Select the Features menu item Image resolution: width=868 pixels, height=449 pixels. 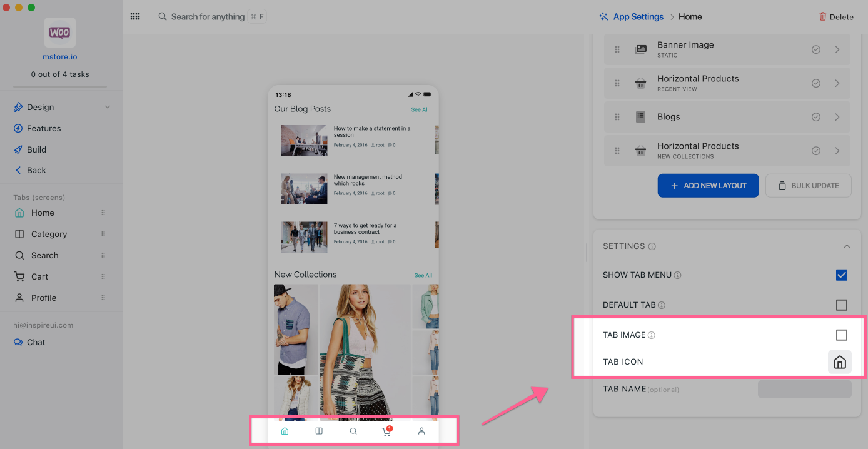pyautogui.click(x=44, y=128)
